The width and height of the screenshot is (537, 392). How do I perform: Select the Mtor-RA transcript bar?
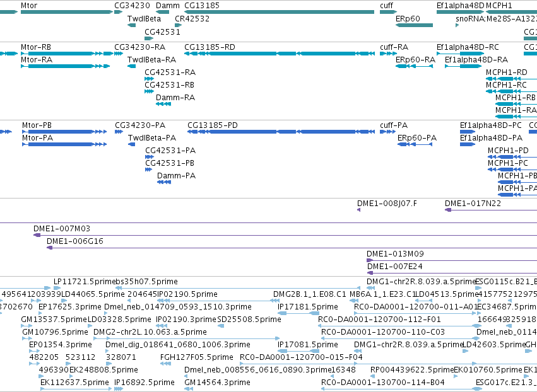pyautogui.click(x=66, y=66)
